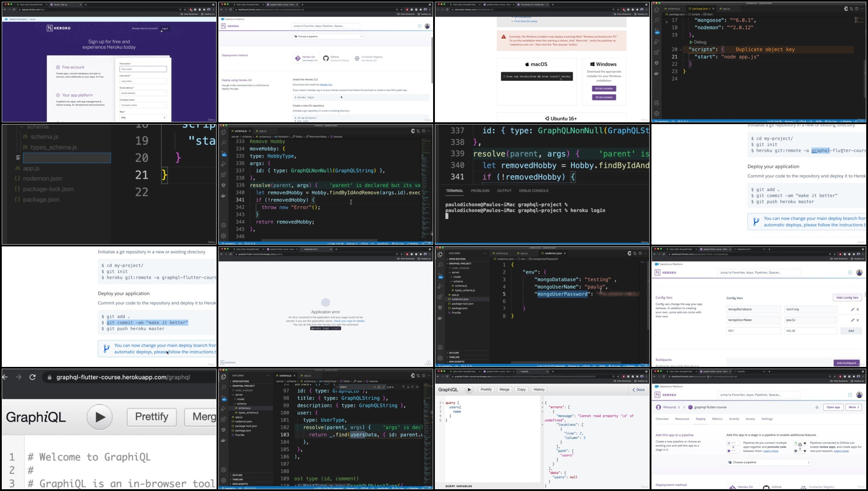Open the Metrics tab of the Heroku app
The height and width of the screenshot is (491, 868).
click(x=717, y=419)
